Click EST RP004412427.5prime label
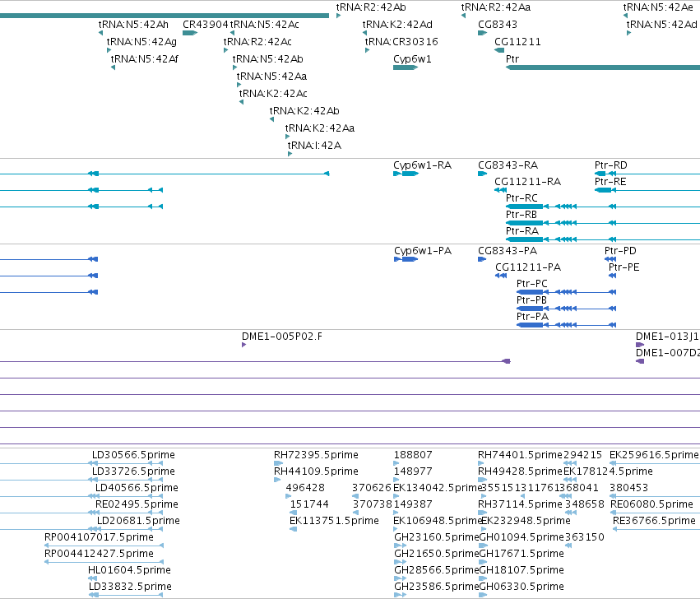Screen dimensions: 700x599 99,554
